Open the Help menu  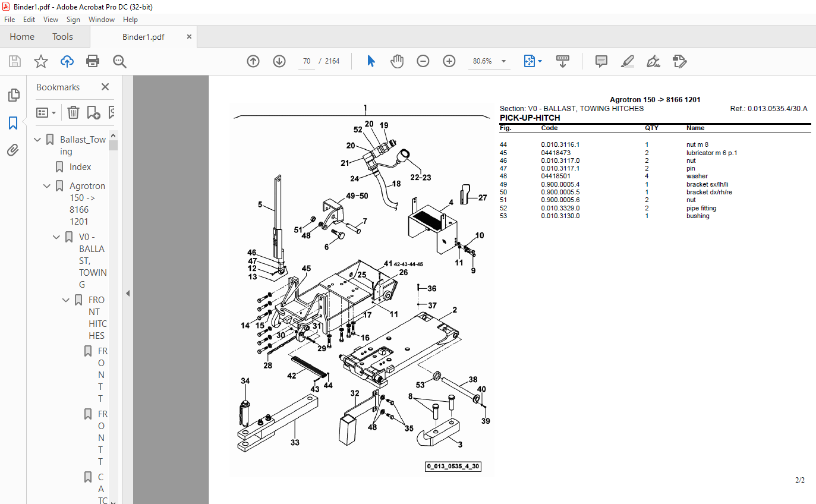point(130,20)
